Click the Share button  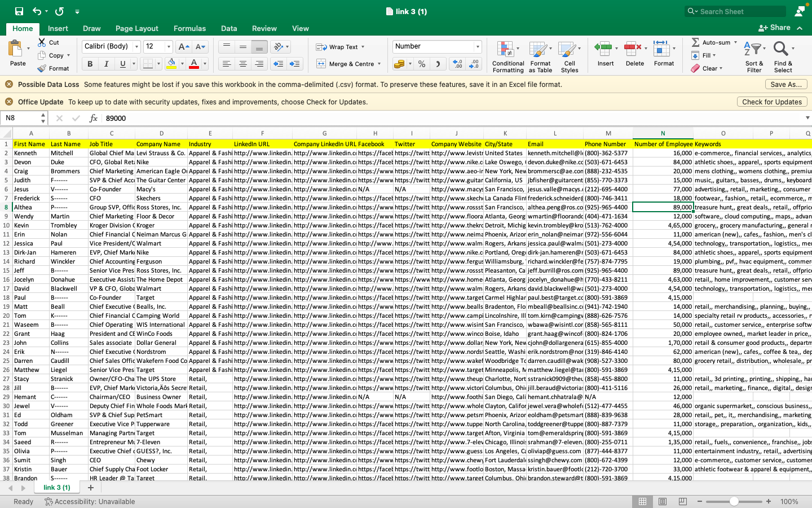[775, 28]
